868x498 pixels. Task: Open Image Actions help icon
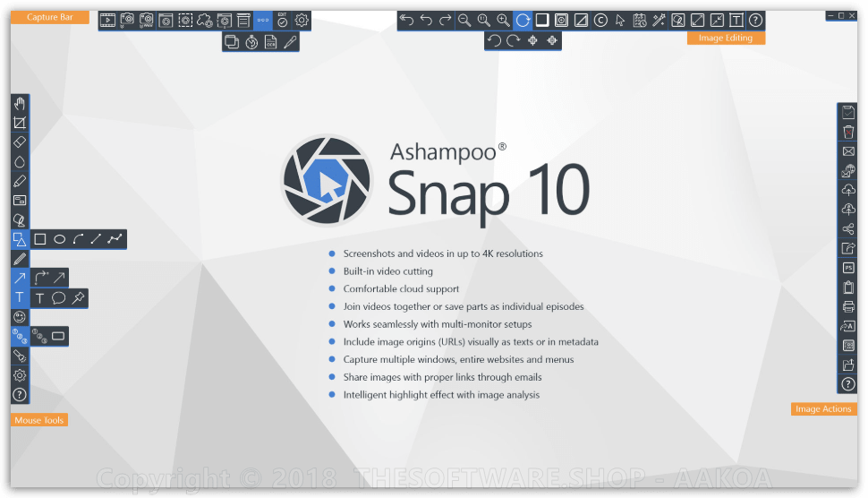(x=848, y=384)
